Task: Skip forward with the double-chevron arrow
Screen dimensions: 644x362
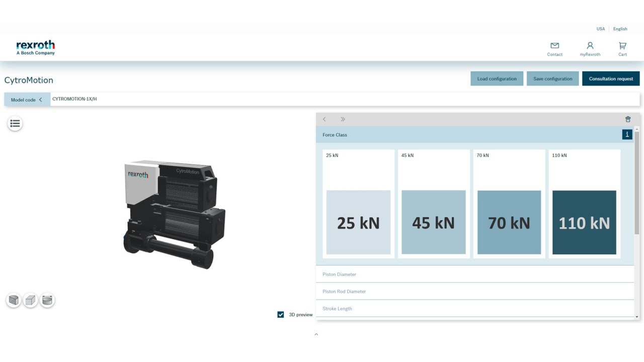Action: point(343,119)
